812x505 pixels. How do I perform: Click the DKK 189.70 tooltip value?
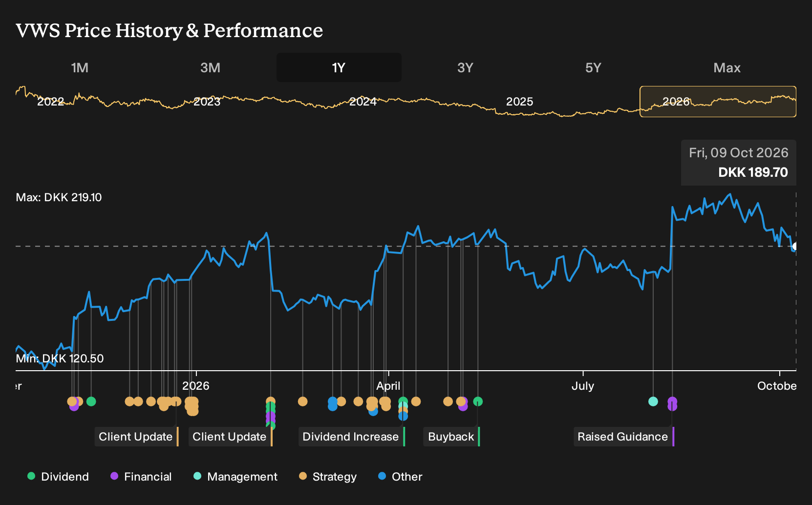(753, 172)
